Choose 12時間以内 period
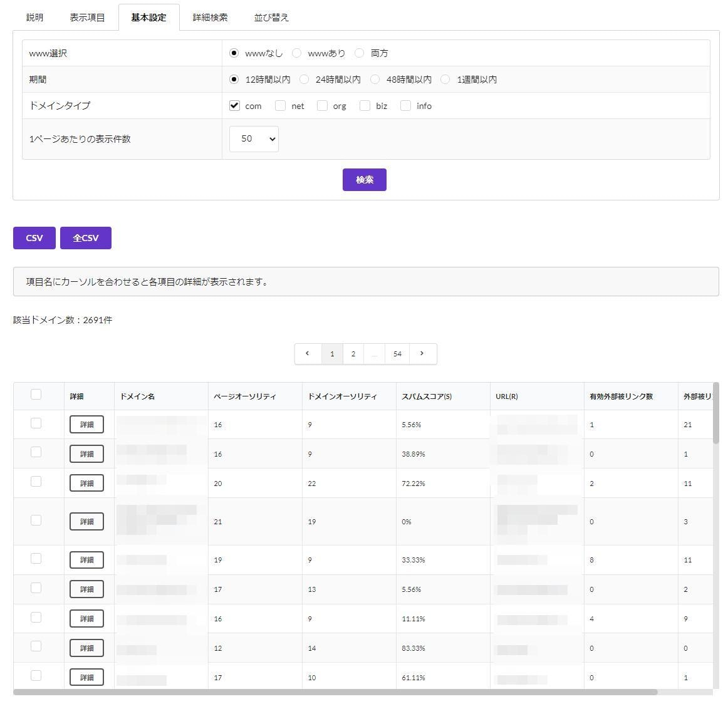 [x=234, y=80]
